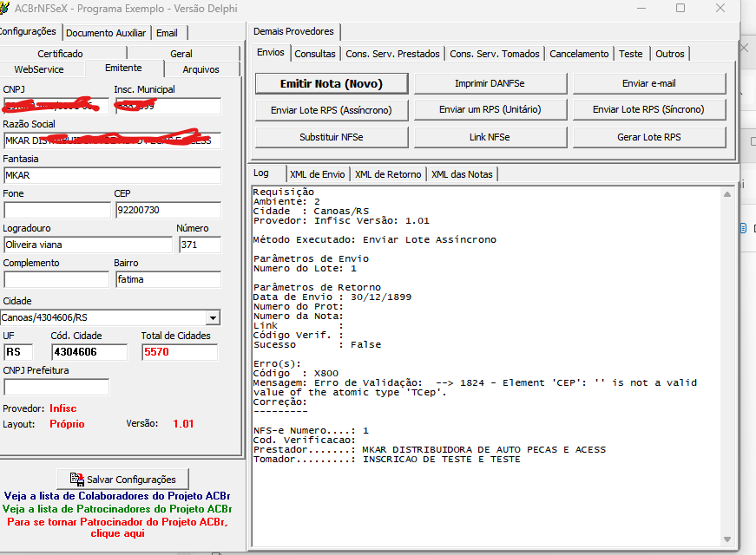Click the save icon on Salvar Configurações
The image size is (756, 555).
coord(77,479)
